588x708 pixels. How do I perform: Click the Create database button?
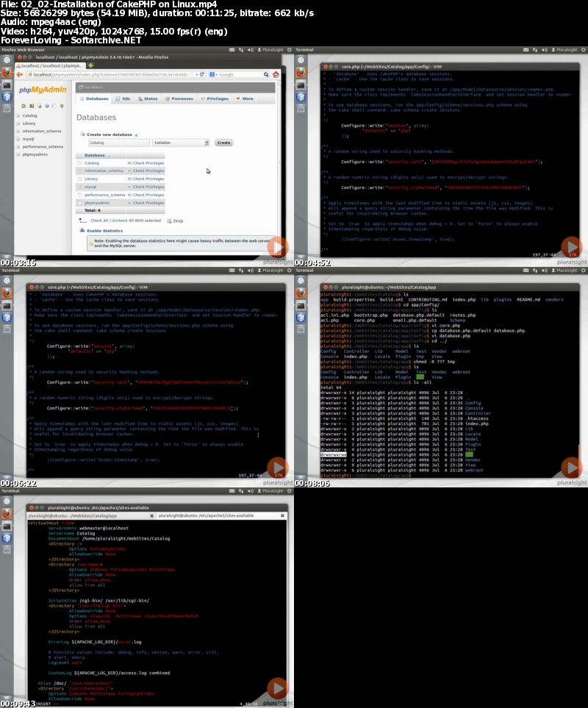point(223,143)
